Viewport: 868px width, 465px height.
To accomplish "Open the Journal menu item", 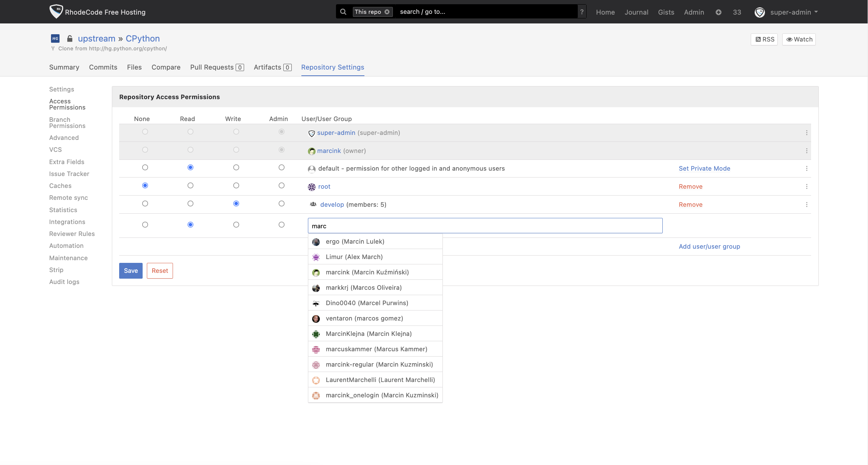I will 636,12.
